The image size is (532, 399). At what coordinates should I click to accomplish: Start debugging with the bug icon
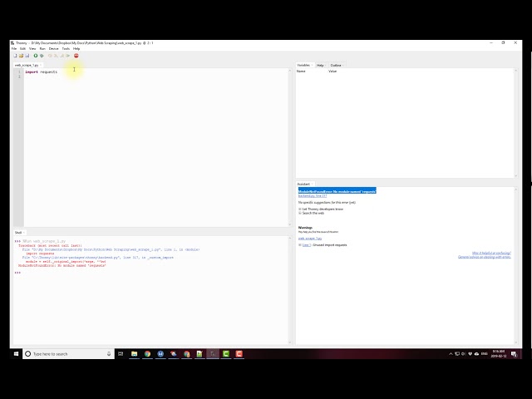pos(42,56)
